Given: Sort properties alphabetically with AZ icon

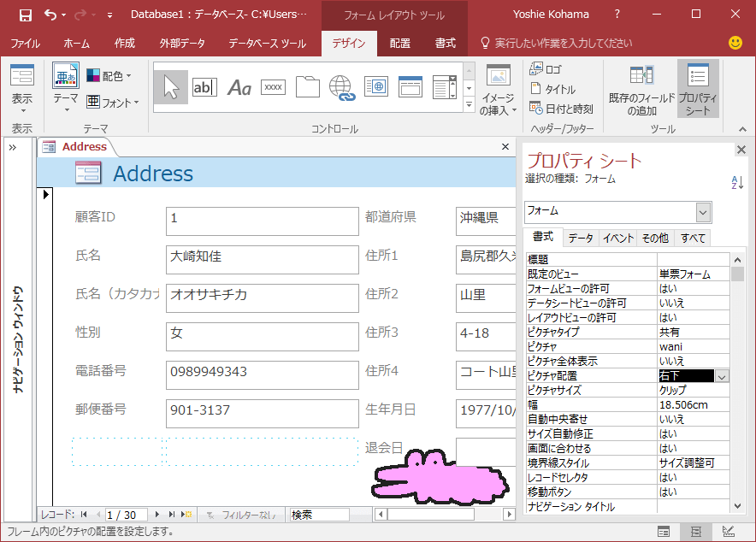Looking at the screenshot, I should (x=737, y=183).
